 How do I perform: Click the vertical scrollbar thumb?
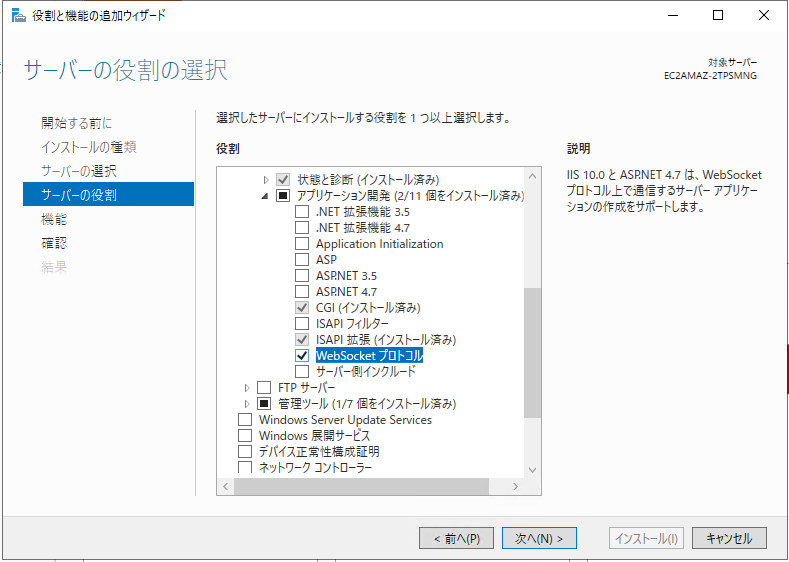(x=532, y=353)
